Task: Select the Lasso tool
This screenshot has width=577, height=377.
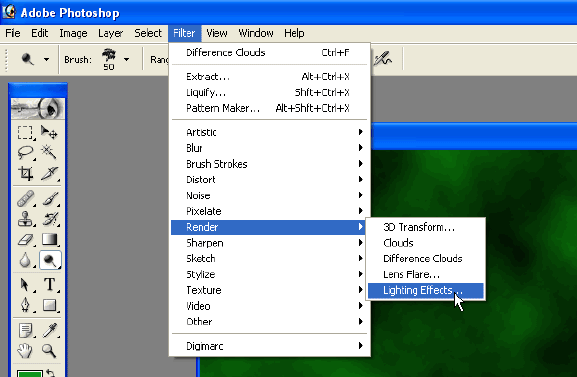Action: [x=25, y=152]
